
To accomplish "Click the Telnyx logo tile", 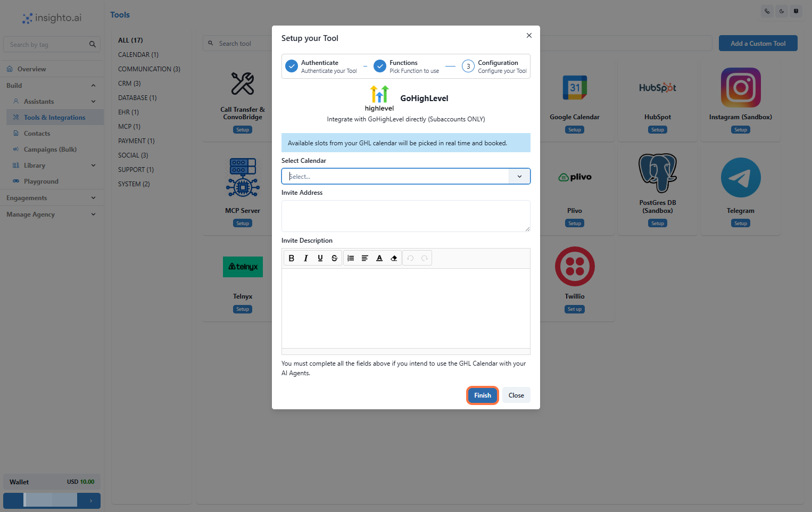I will click(x=243, y=267).
